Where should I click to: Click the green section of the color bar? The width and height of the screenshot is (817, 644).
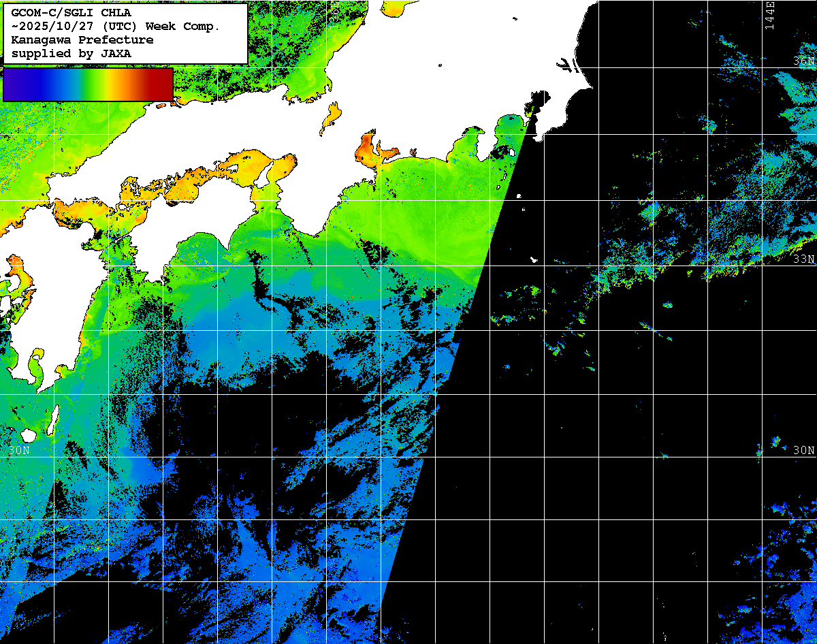(x=82, y=84)
